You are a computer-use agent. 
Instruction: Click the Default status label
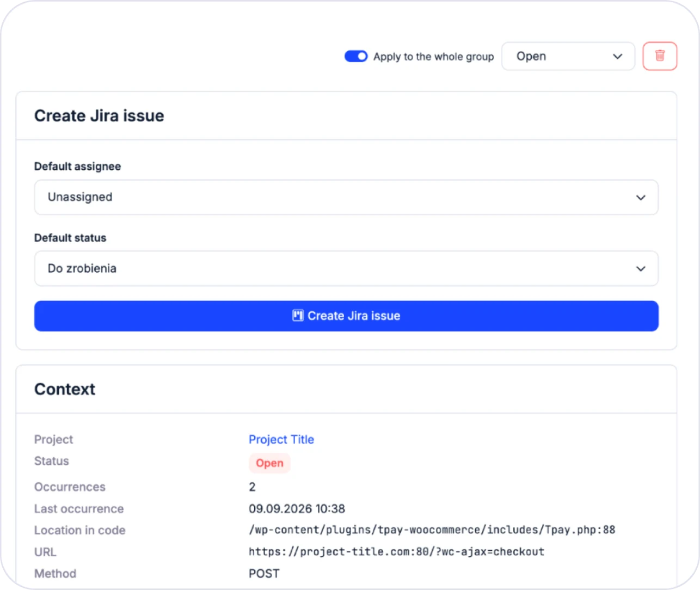click(70, 238)
